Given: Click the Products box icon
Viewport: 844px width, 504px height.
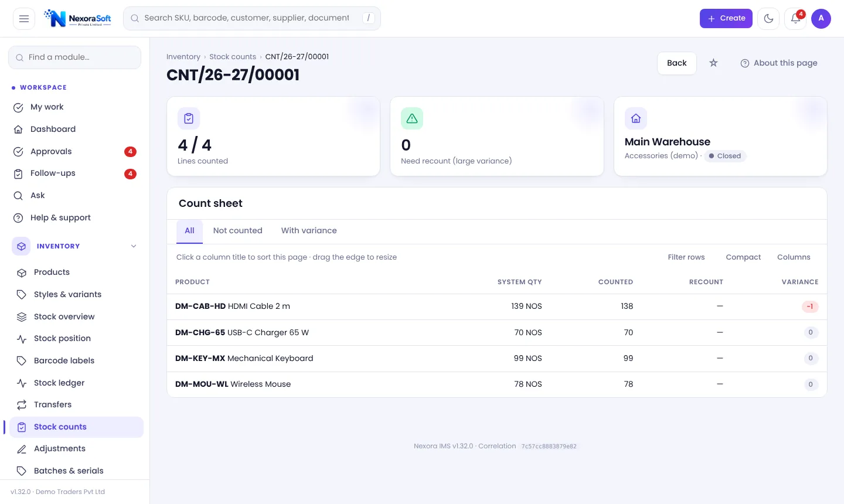Looking at the screenshot, I should coord(22,273).
